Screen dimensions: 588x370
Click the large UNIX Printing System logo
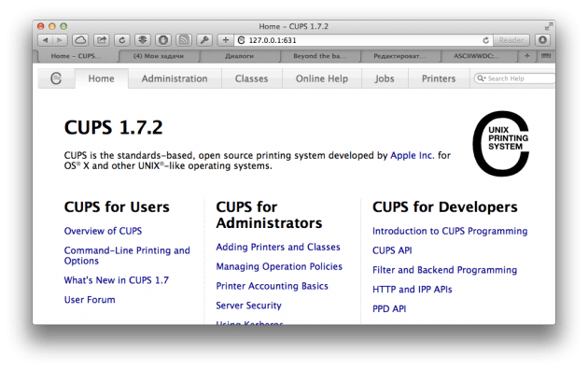coord(501,143)
